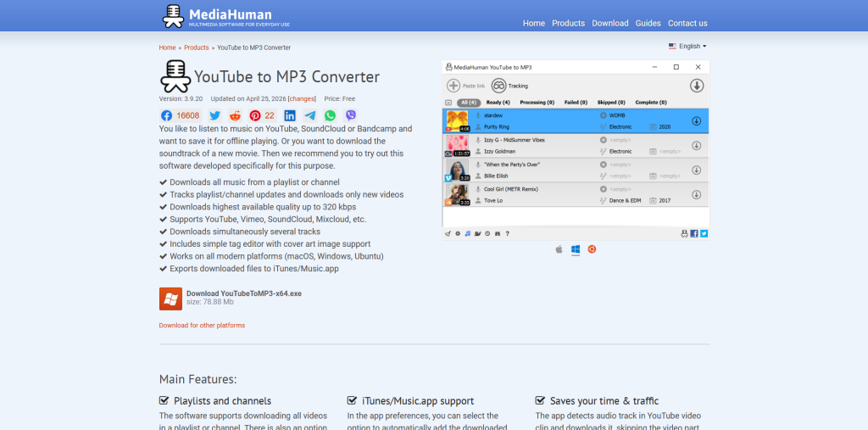This screenshot has height=430, width=868.
Task: Click the 'Purity Ring' artist text
Action: (497, 127)
